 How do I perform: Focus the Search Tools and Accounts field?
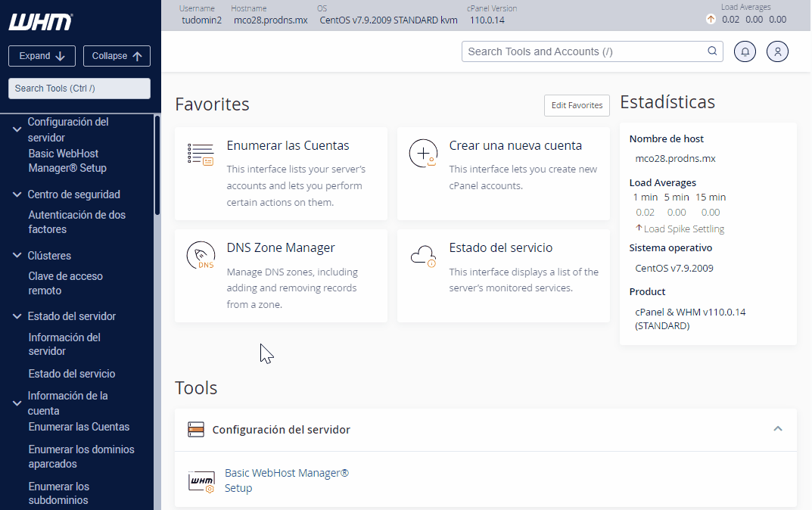592,51
